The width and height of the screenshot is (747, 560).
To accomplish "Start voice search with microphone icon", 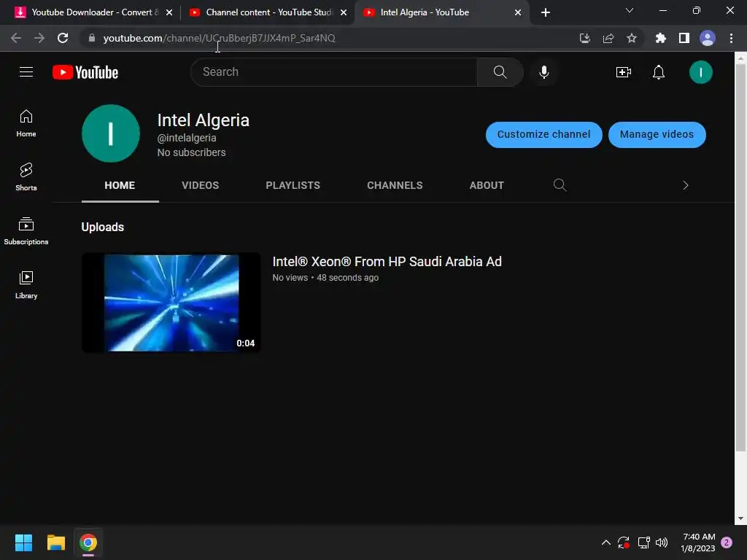I will coord(543,72).
